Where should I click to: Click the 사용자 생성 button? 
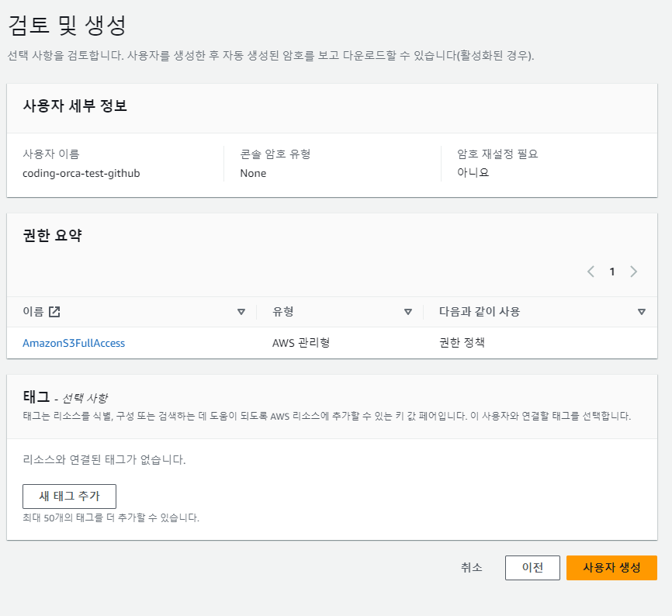tap(611, 568)
